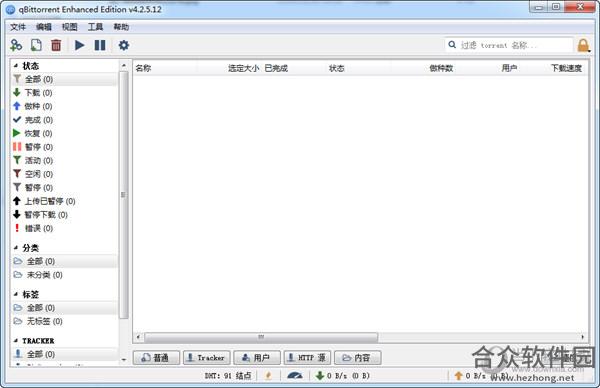Click the red delete trash icon
The height and width of the screenshot is (388, 600).
(x=56, y=45)
